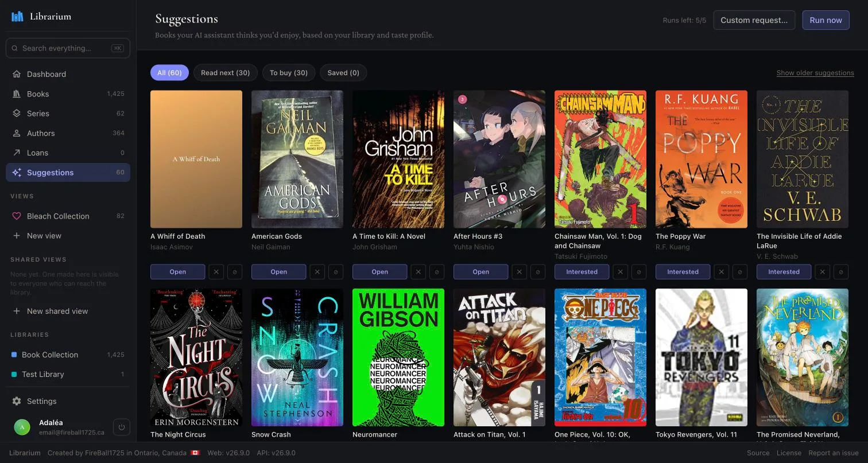Dismiss The Poppy War with X
This screenshot has height=463, width=868.
point(721,272)
